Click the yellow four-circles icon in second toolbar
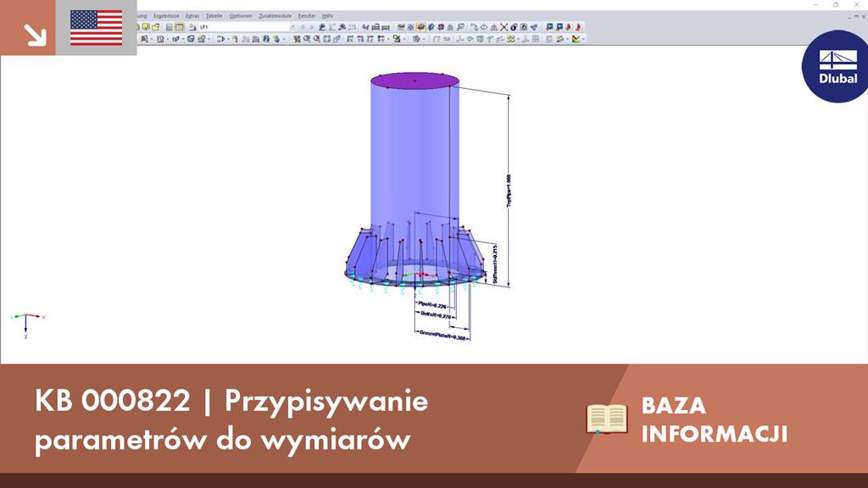The image size is (868, 488). [511, 39]
